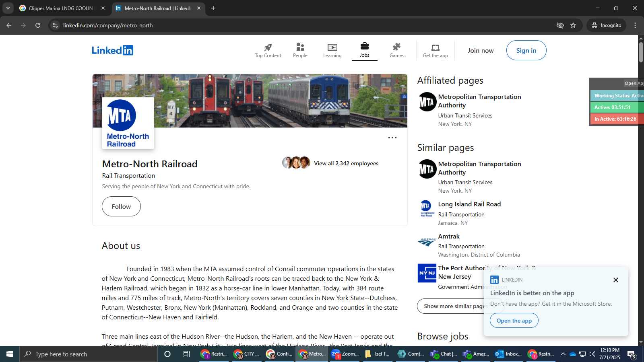This screenshot has height=362, width=644.
Task: Open affiliated Metropolitan Transportation Authority page
Action: pos(479,101)
